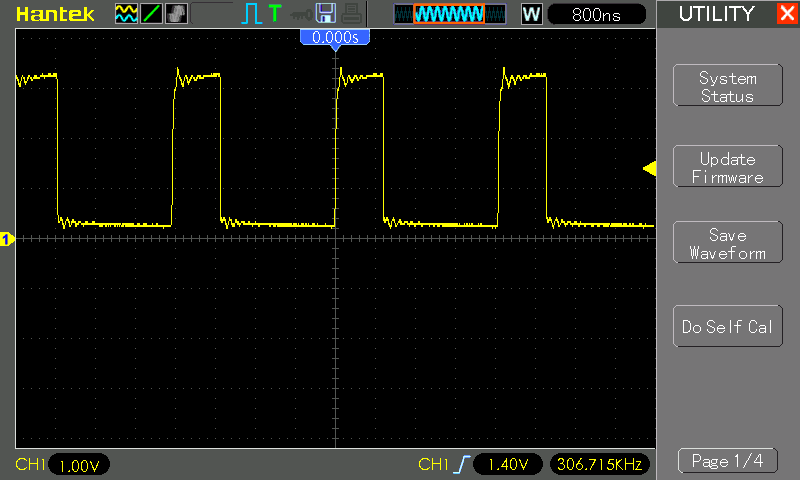Click the CH1 1.00V vertical scale readout

[77, 465]
